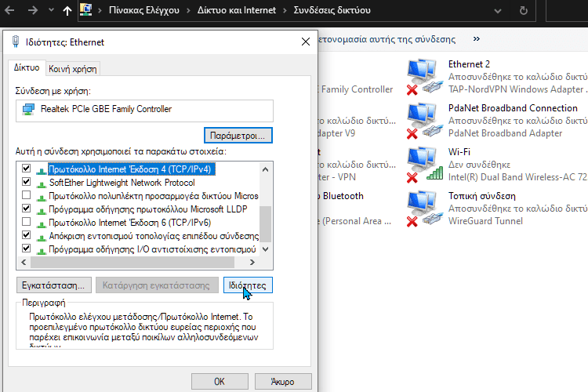588x392 pixels.
Task: Click the Intel(R) Dual Band Wireless-AC label
Action: (x=517, y=177)
